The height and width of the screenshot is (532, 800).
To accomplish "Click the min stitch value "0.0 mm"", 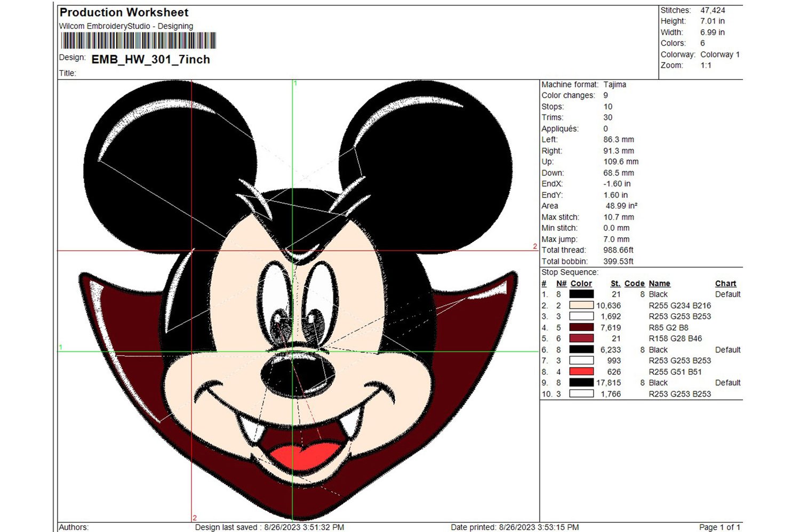I will coord(617,228).
